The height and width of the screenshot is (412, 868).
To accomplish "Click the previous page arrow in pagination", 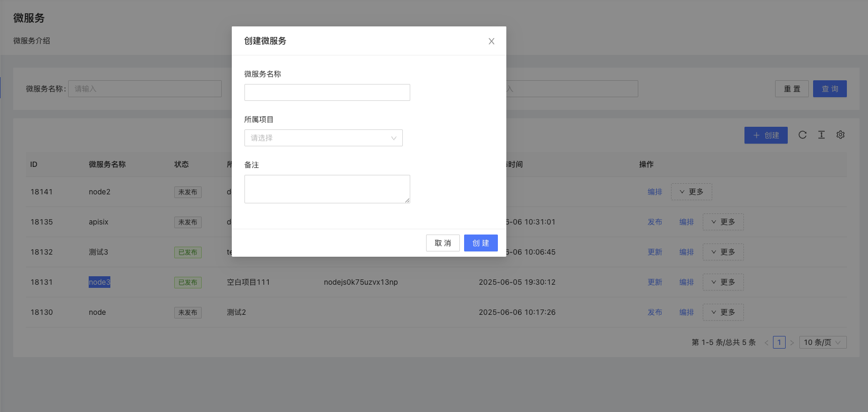I will (766, 342).
